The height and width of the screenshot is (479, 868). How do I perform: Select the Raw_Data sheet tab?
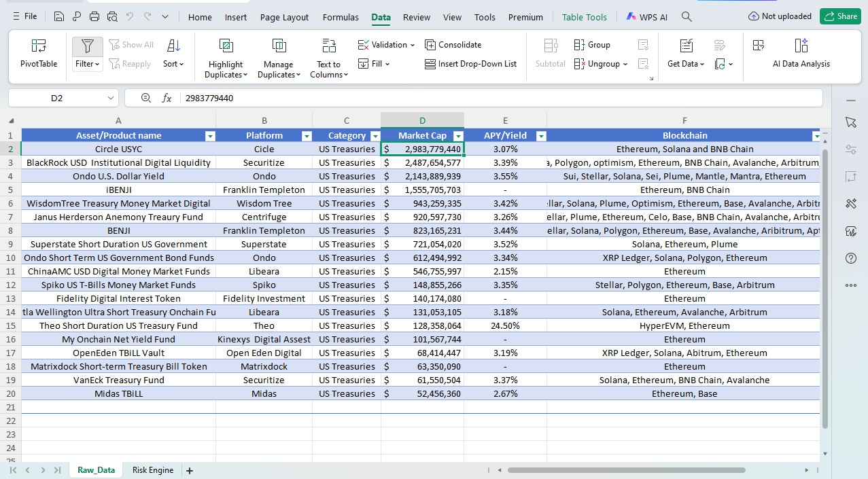pos(96,470)
